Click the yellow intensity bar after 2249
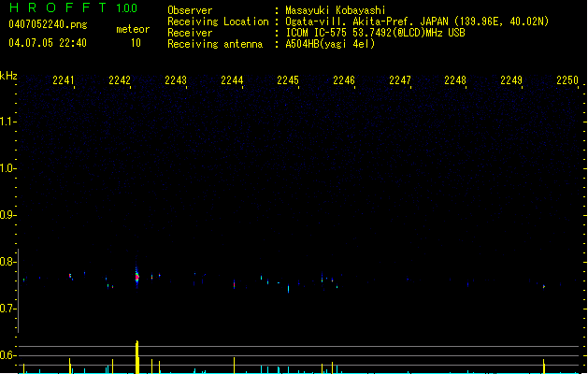Image resolution: width=588 pixels, height=374 pixels. [544, 367]
